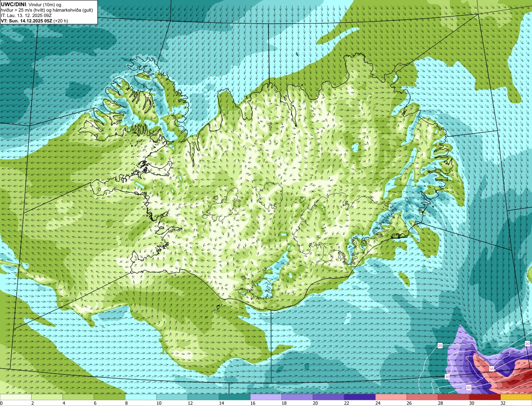Click the '28' tick label on the color scale

pos(440,403)
